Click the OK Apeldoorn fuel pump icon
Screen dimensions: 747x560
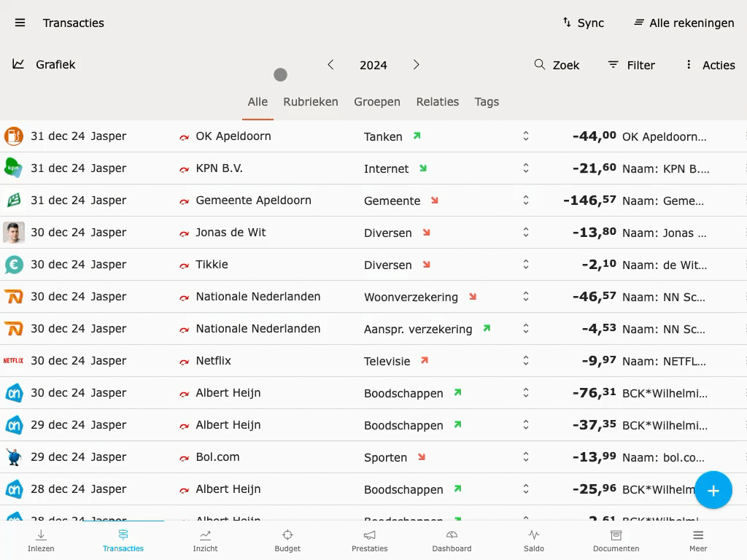tap(14, 136)
